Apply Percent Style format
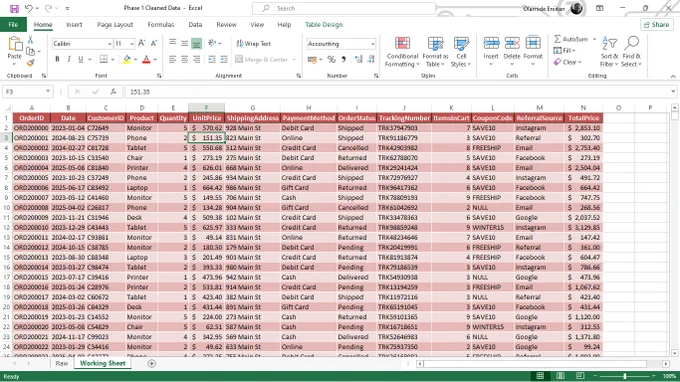 coord(332,59)
